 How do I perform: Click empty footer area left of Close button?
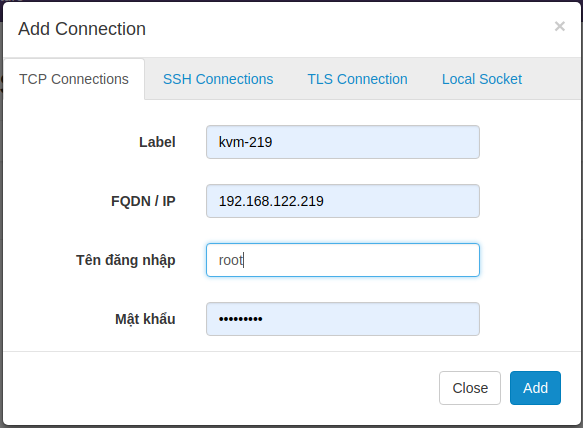pyautogui.click(x=219, y=388)
